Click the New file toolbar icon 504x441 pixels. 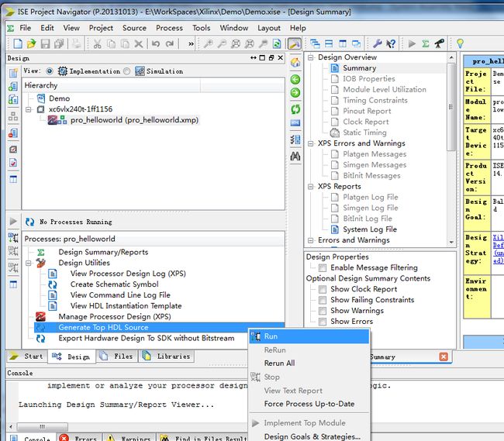coord(18,43)
